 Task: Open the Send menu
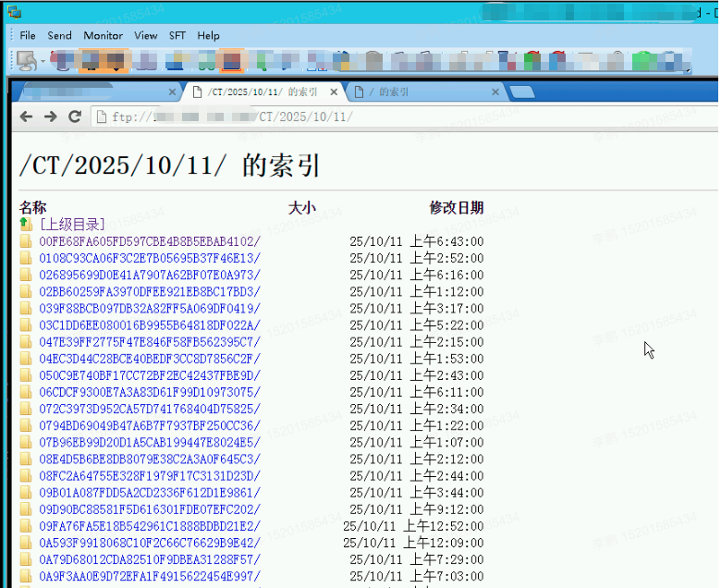pos(59,35)
